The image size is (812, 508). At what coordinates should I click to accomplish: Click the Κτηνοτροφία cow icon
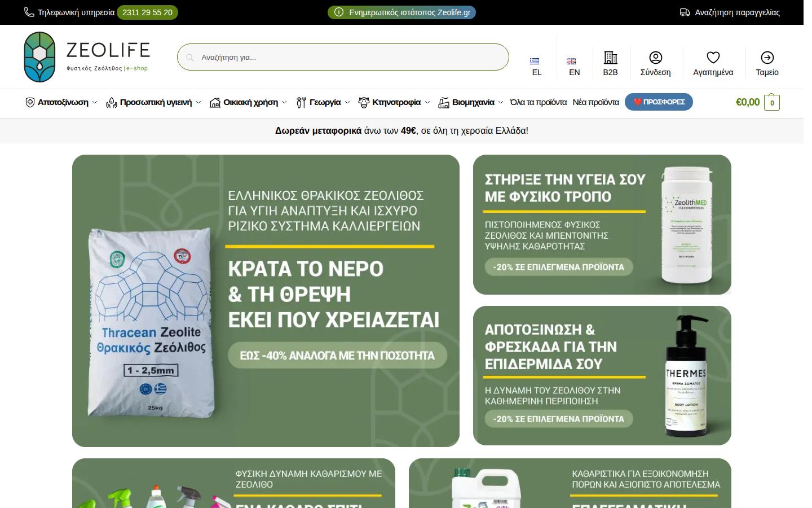coord(364,102)
